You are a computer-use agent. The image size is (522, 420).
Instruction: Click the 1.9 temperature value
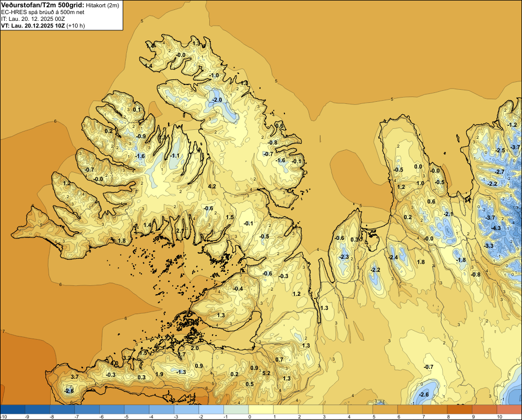(x=159, y=374)
